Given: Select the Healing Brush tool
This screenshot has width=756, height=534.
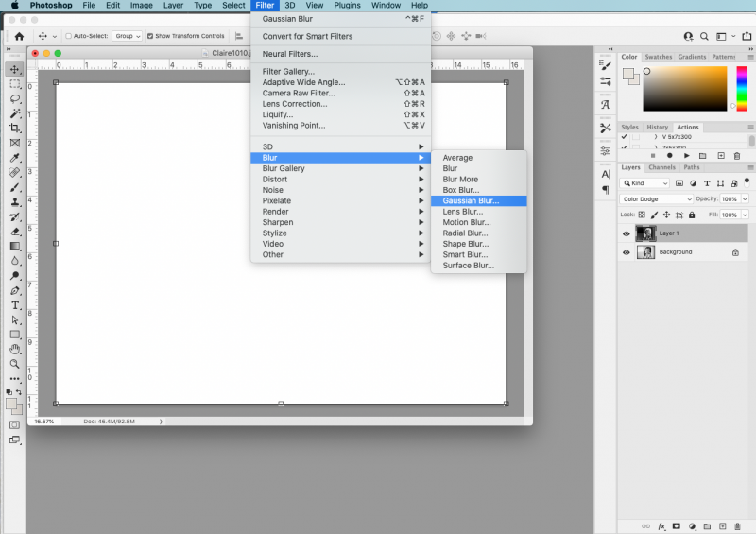Looking at the screenshot, I should pos(14,172).
